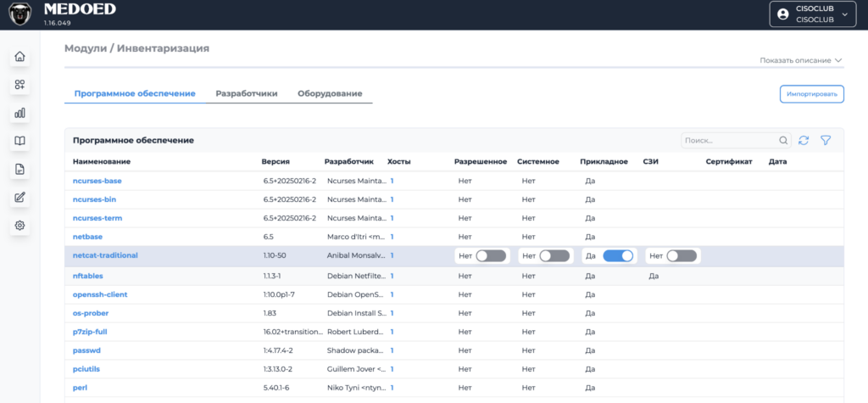Open openssh-client package link

pyautogui.click(x=100, y=294)
